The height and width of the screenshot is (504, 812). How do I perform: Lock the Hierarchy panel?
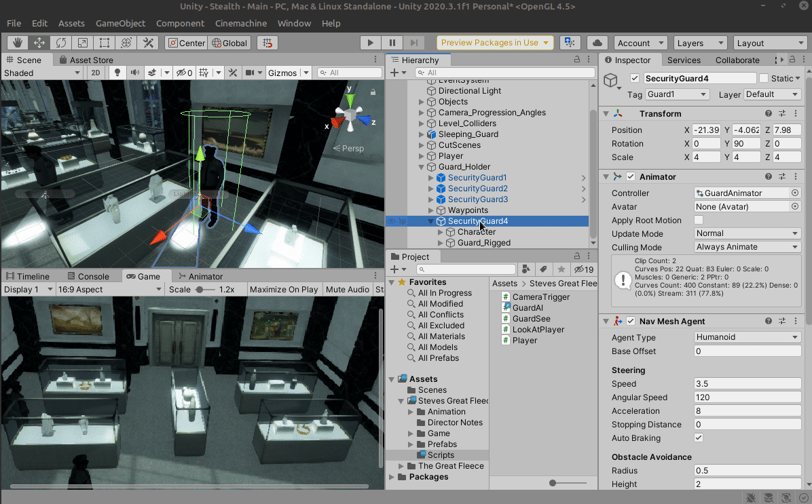pyautogui.click(x=577, y=60)
